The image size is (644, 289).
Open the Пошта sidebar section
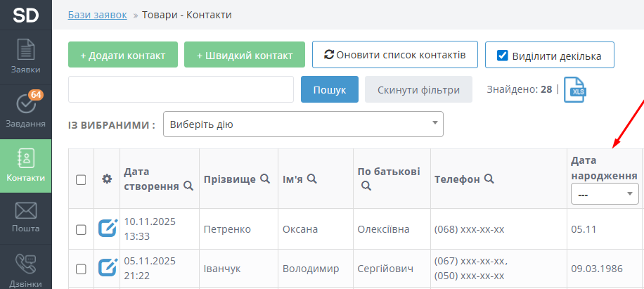click(26, 218)
